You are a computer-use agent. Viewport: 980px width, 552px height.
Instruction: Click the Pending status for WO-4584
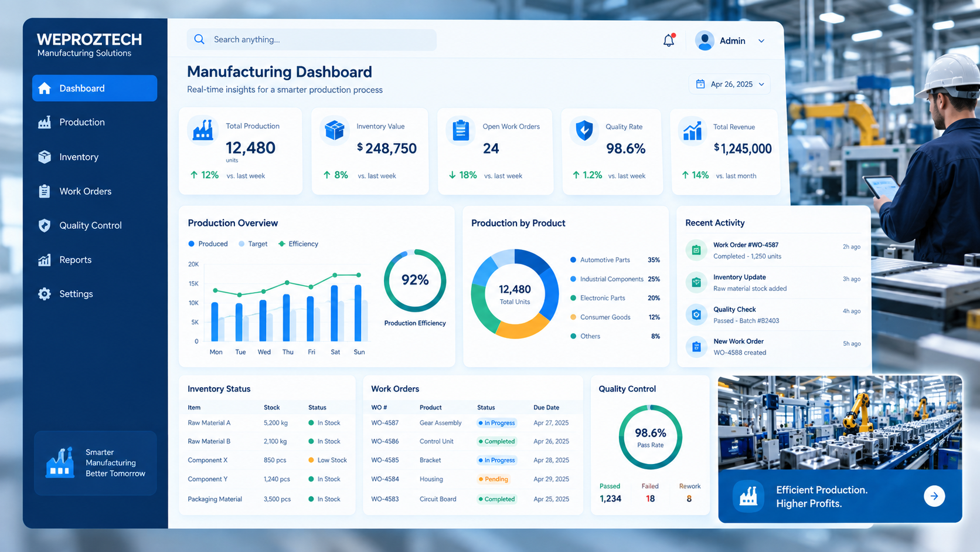click(x=494, y=479)
